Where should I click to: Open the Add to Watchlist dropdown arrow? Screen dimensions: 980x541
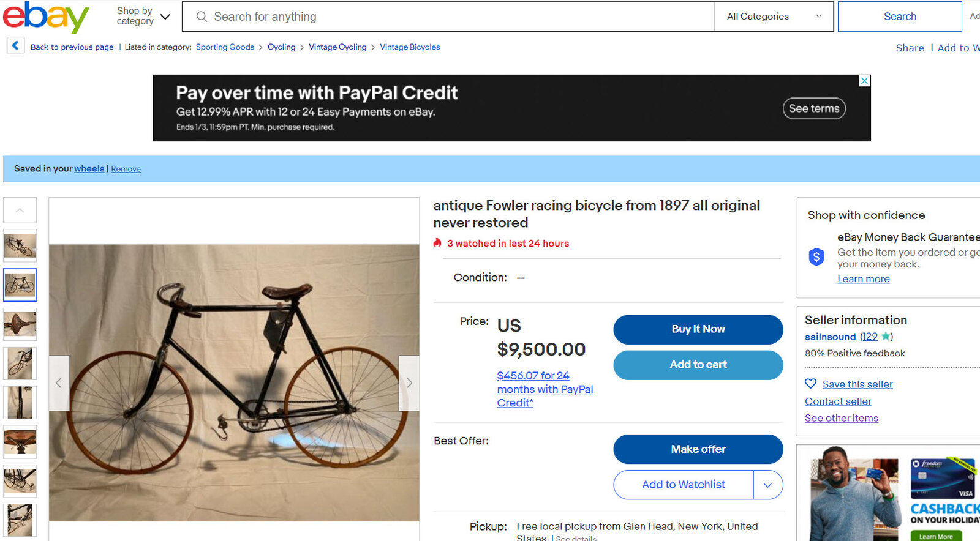point(768,485)
